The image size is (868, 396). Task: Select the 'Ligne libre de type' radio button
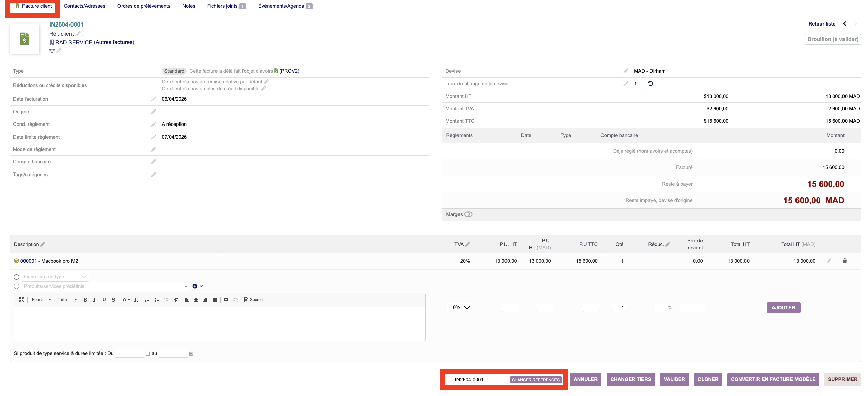16,277
